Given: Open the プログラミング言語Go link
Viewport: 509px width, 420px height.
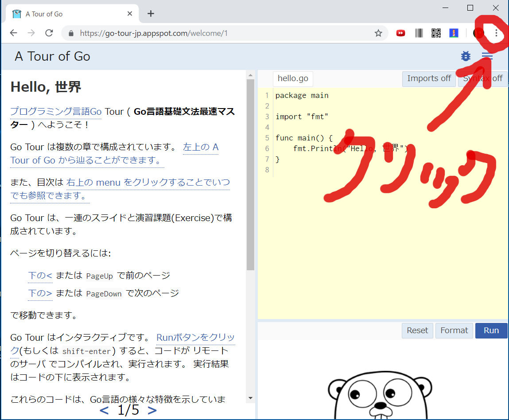Looking at the screenshot, I should pyautogui.click(x=56, y=112).
